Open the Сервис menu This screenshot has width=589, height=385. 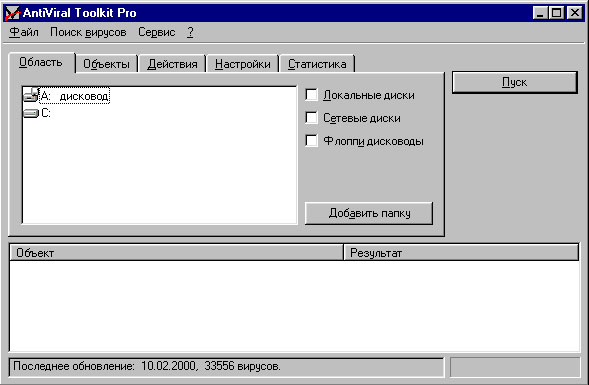click(x=157, y=32)
